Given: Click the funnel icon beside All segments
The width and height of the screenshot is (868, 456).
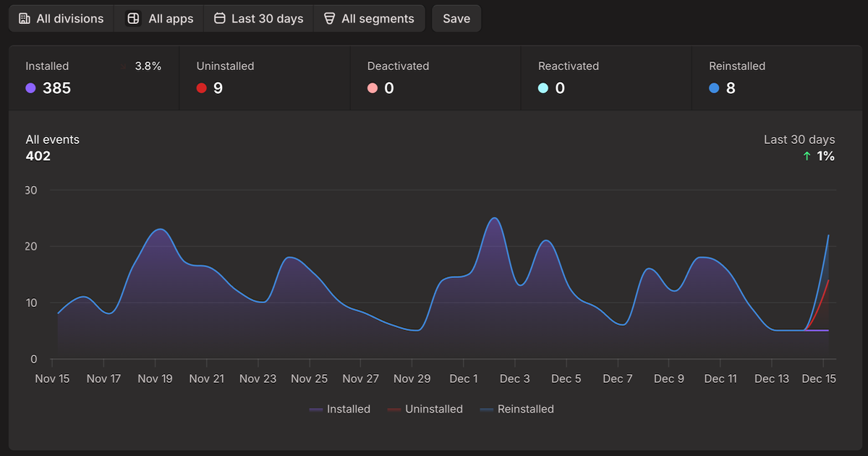Looking at the screenshot, I should click(x=329, y=19).
